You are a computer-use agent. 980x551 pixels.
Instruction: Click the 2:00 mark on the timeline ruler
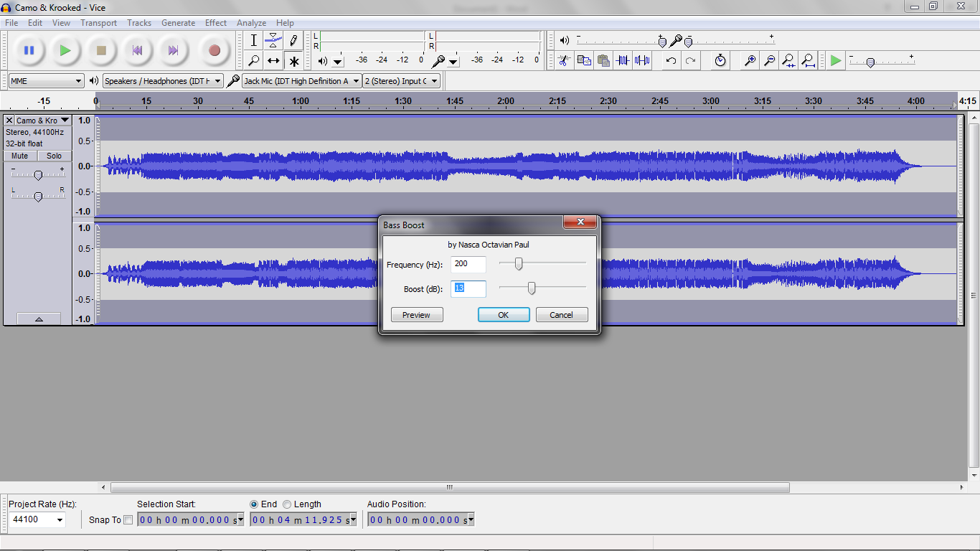pos(506,101)
